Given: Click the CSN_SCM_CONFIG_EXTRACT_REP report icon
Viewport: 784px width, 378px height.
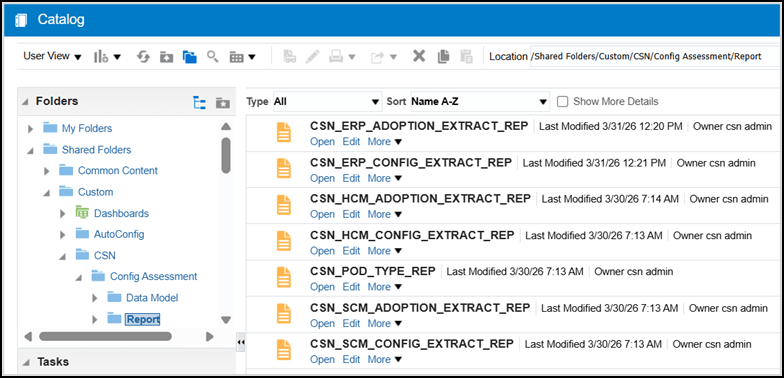Looking at the screenshot, I should [284, 350].
